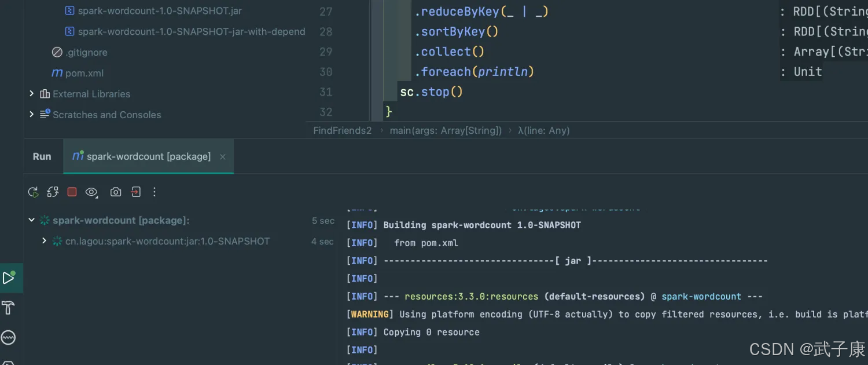
Task: Open the Services sidebar icon below the hammer
Action: point(8,337)
